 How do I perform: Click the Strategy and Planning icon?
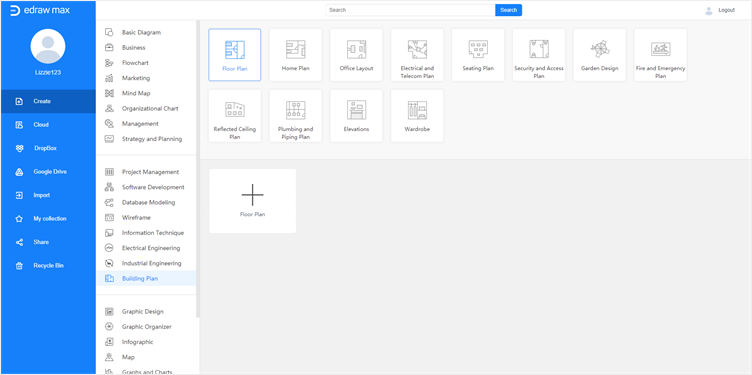pos(109,139)
